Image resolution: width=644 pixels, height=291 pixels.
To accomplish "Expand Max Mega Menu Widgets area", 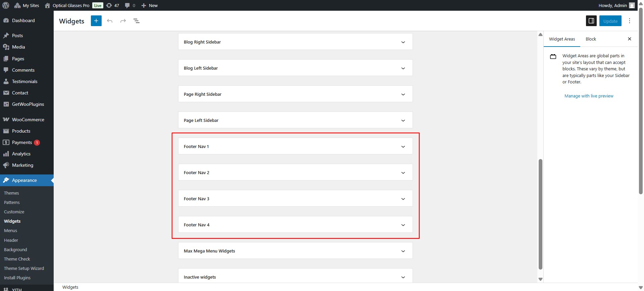I will [295, 251].
